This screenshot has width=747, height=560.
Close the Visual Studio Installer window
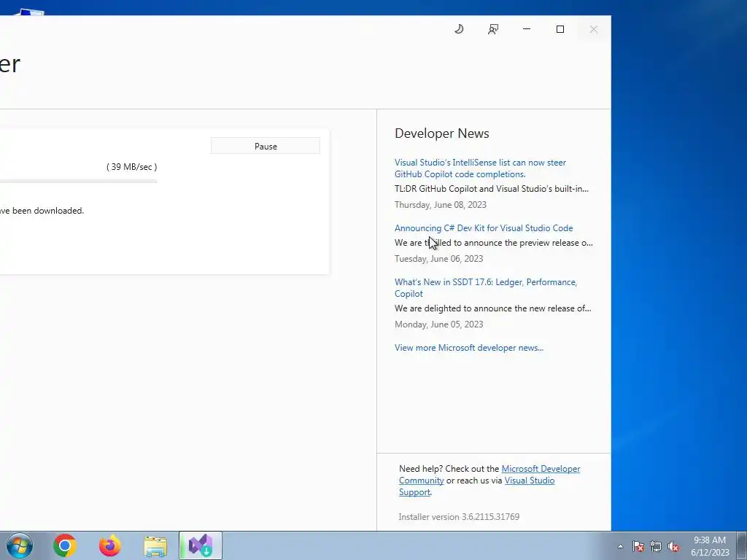point(594,29)
